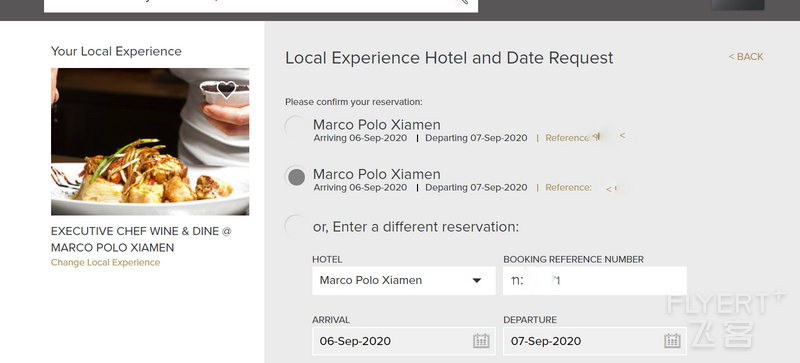The height and width of the screenshot is (363, 800).
Task: Open second reservation Reference link
Action: tap(568, 187)
